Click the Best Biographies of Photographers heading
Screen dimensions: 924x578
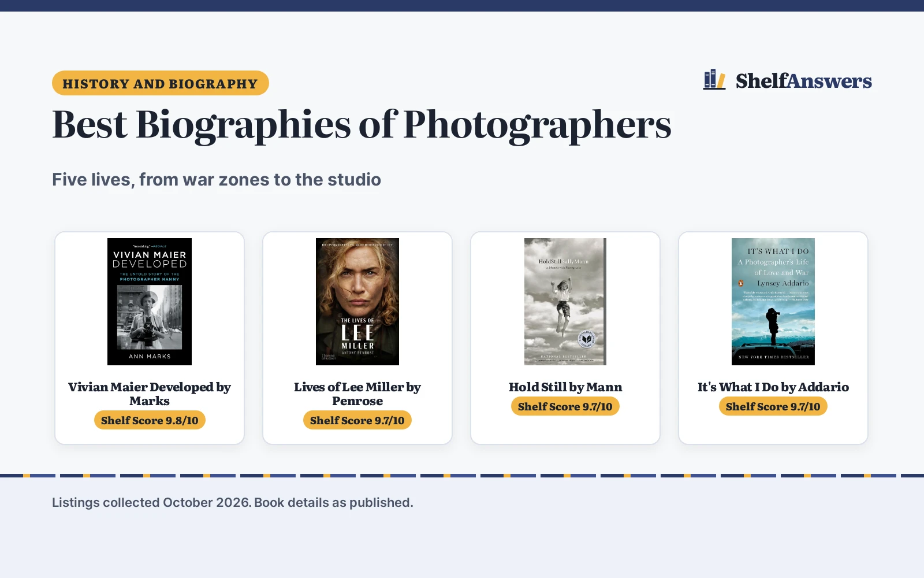362,124
